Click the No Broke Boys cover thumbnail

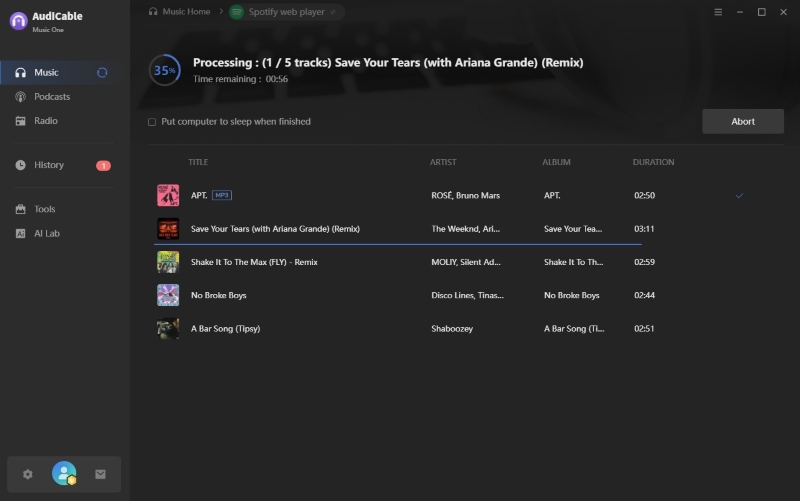click(x=168, y=295)
